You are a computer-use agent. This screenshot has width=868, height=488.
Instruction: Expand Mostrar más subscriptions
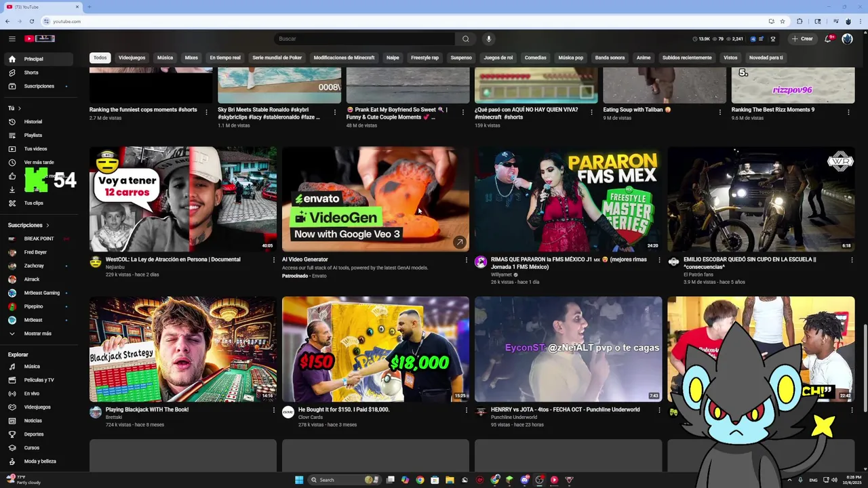click(38, 333)
